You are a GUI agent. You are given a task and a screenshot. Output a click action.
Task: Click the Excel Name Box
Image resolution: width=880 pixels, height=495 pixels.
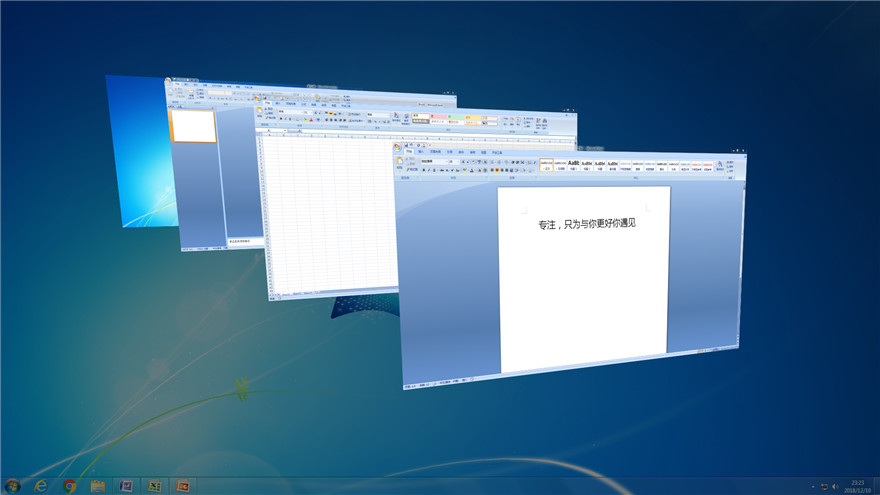tap(270, 130)
